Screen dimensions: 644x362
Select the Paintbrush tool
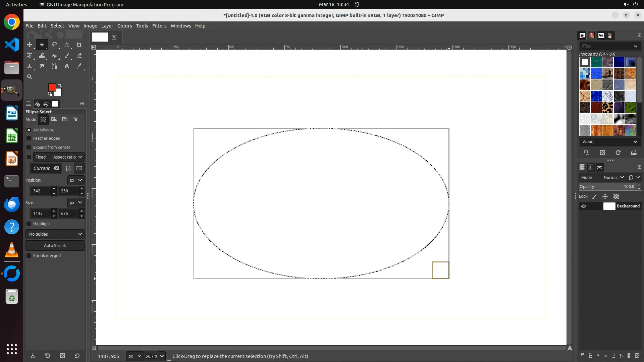(67, 56)
